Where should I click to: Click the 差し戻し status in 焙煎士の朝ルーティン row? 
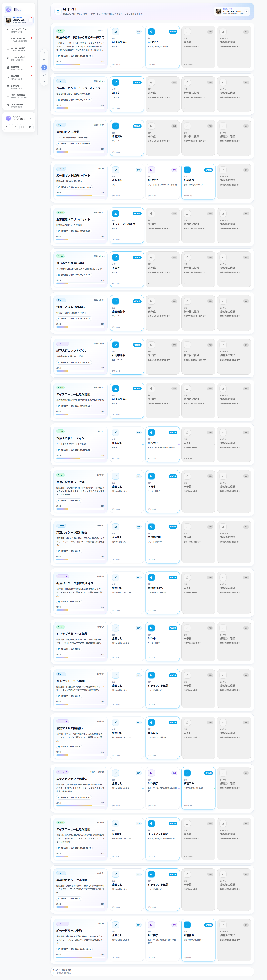(x=117, y=443)
